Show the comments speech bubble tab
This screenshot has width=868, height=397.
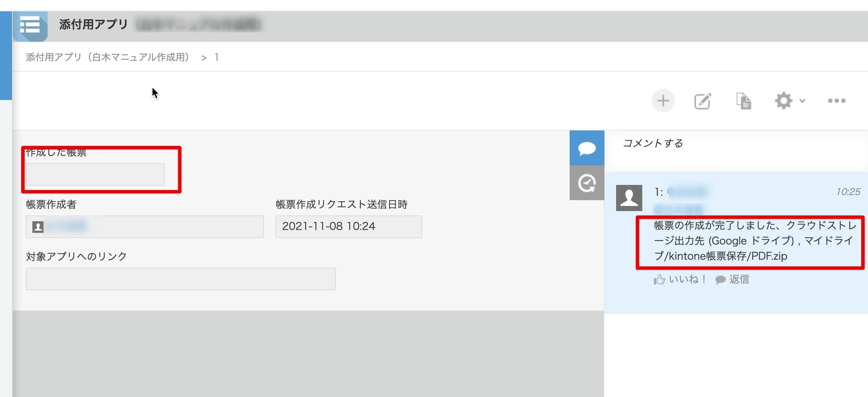click(x=587, y=148)
